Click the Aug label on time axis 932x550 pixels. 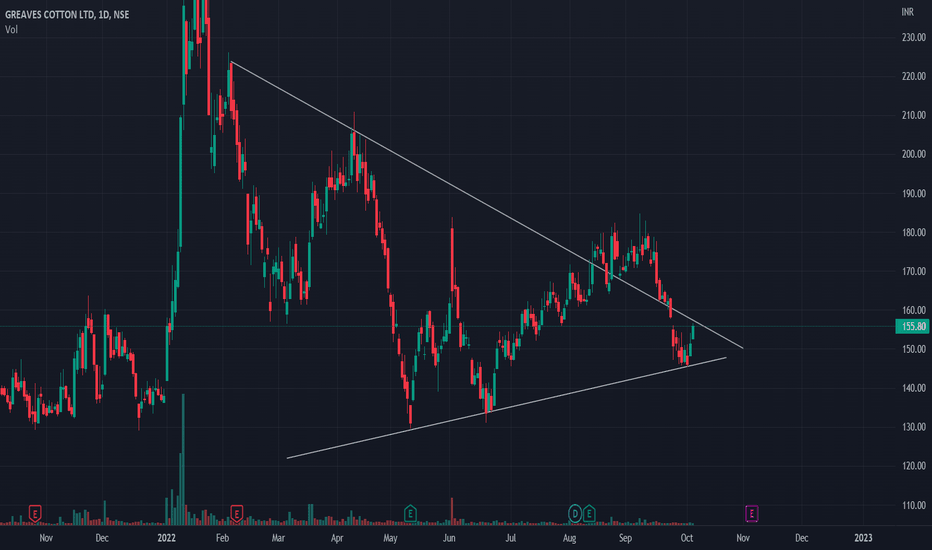click(x=569, y=538)
